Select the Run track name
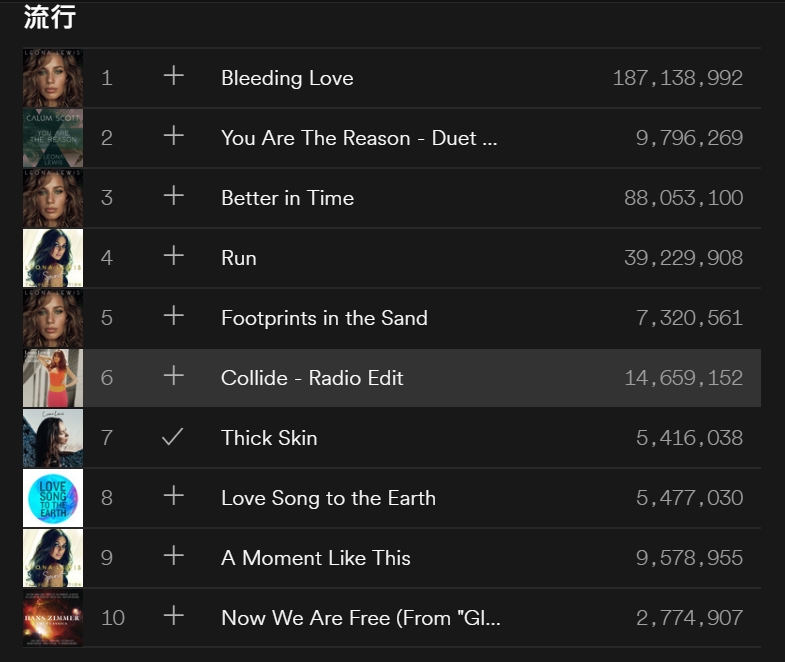This screenshot has width=785, height=662. click(x=239, y=258)
